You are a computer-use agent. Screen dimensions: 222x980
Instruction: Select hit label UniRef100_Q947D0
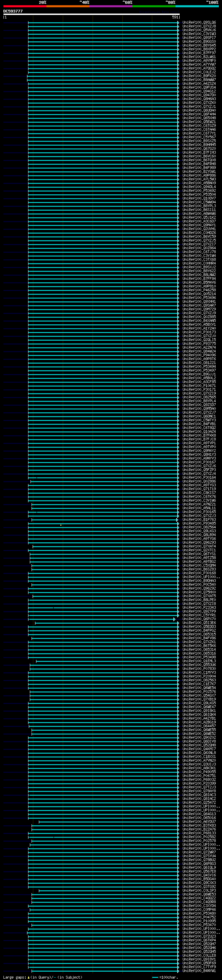(199, 95)
